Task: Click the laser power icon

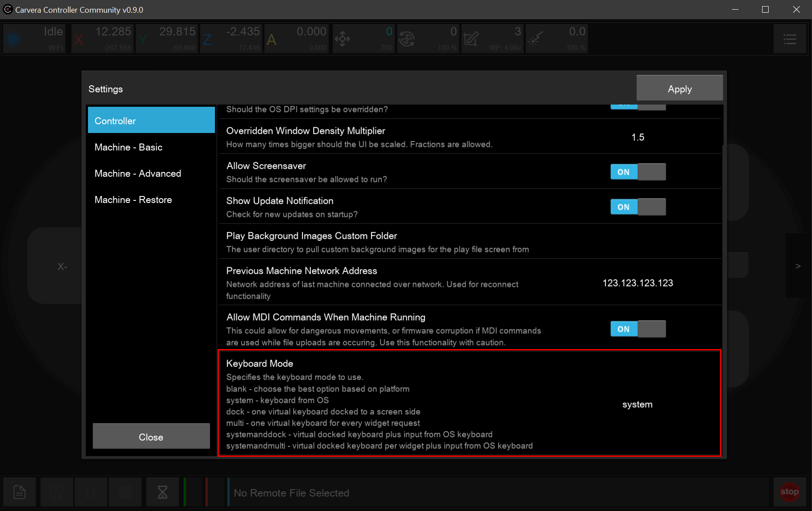Action: tap(535, 39)
